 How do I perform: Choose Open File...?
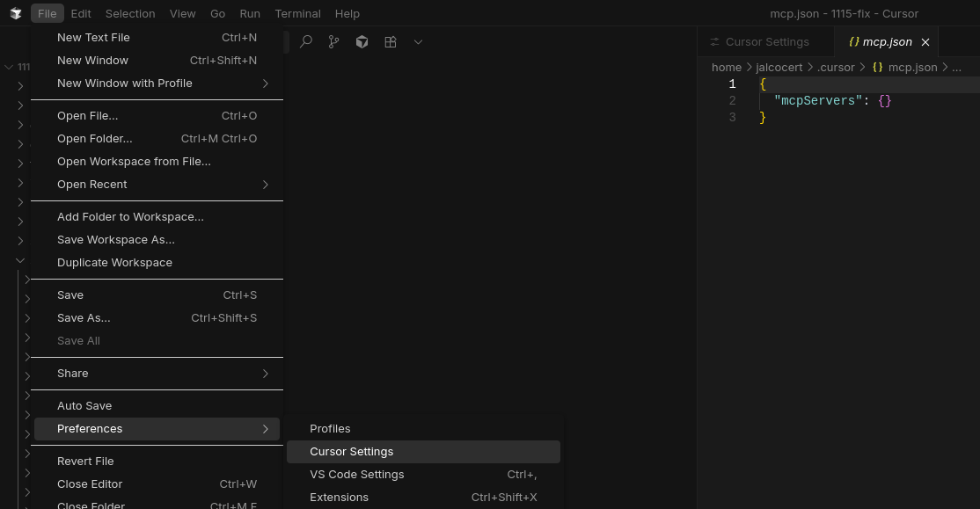tap(157, 115)
